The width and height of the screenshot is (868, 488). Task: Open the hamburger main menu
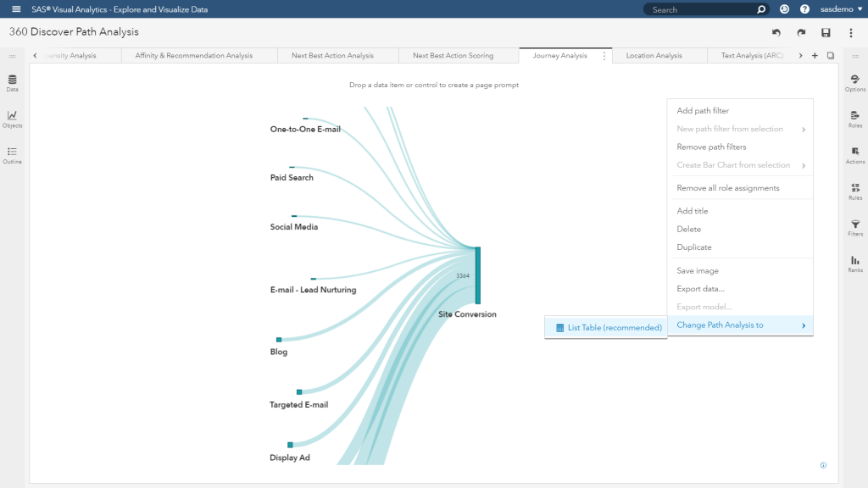pos(16,9)
